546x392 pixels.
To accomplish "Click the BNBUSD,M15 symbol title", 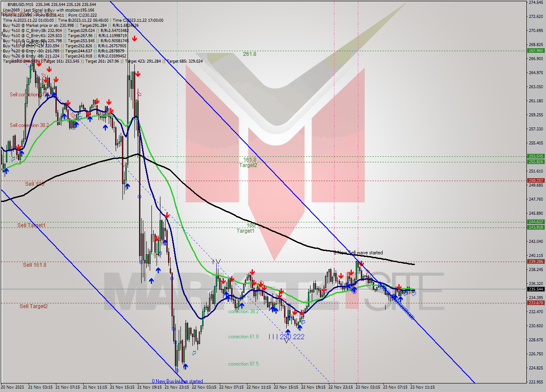I will click(21, 4).
